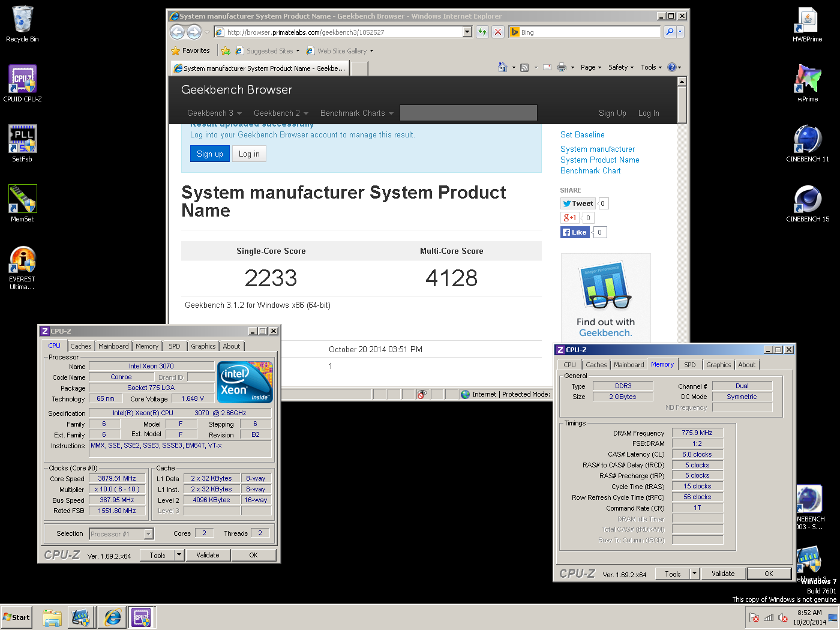
Task: Open the wPrime desktop shortcut
Action: [x=808, y=84]
